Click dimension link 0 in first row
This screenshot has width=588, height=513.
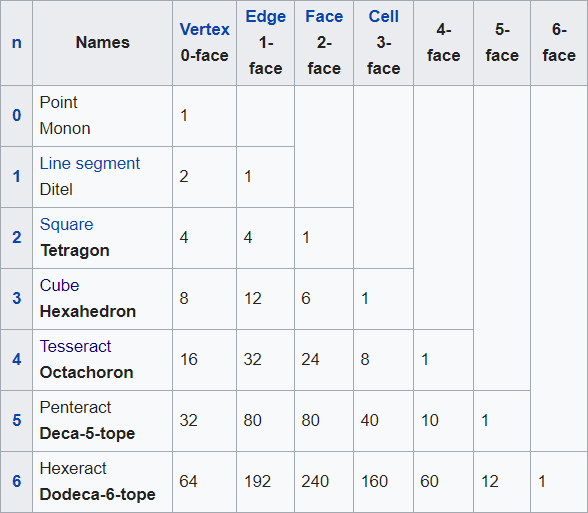coord(16,115)
